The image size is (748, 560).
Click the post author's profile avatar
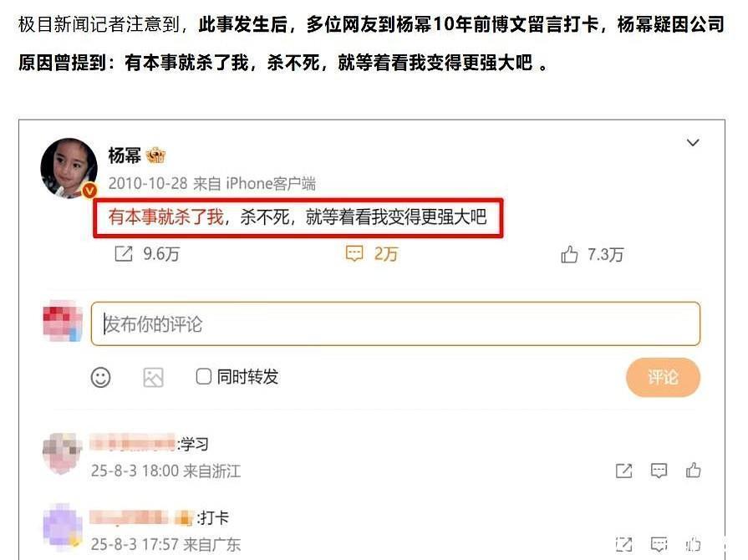point(69,167)
